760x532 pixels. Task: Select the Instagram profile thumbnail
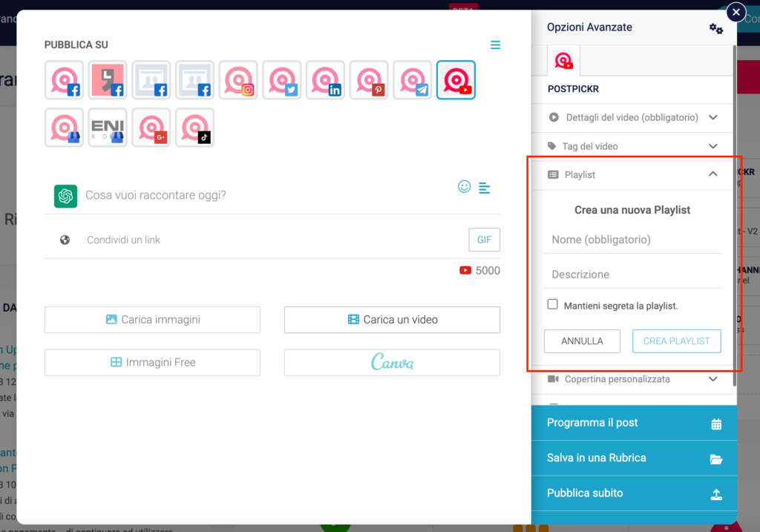coord(239,80)
